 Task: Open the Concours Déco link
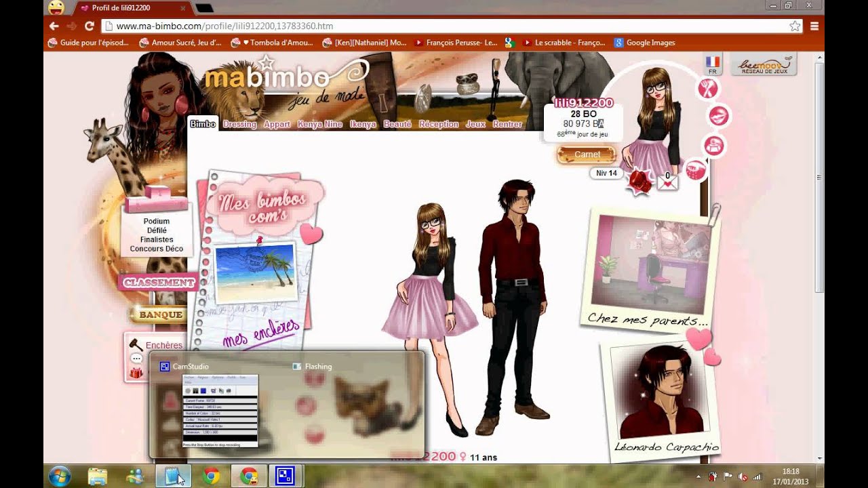point(157,249)
